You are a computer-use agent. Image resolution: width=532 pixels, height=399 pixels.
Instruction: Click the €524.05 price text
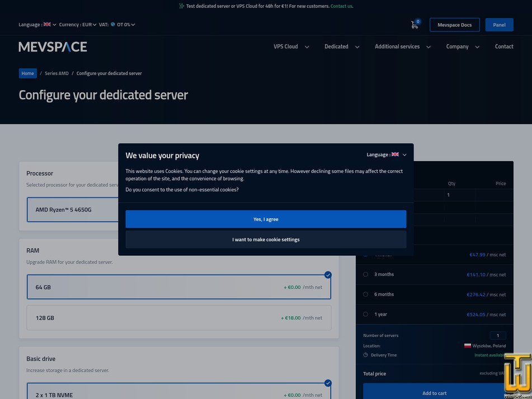coord(476,314)
